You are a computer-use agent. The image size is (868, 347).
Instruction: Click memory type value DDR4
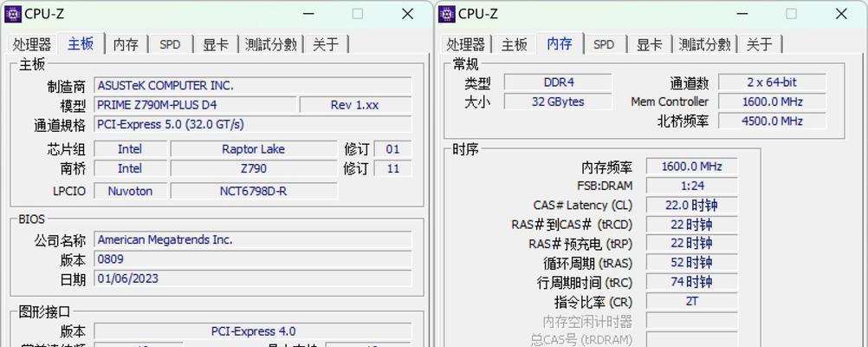[558, 82]
